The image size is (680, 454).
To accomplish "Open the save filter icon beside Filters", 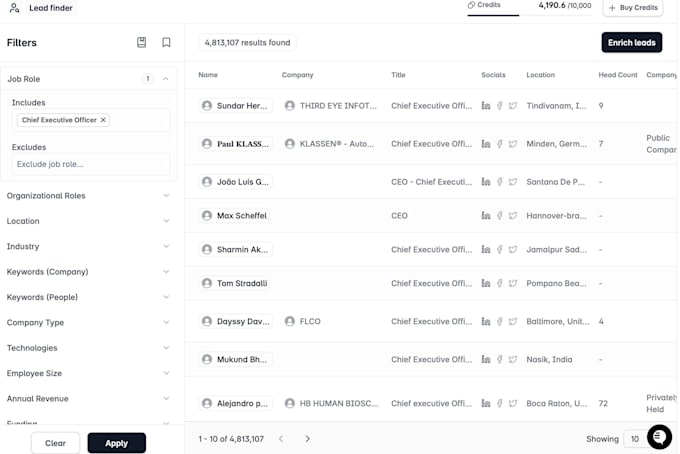I will click(x=141, y=42).
